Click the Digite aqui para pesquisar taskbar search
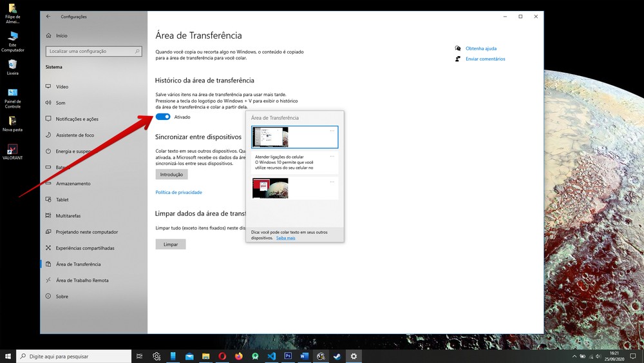The height and width of the screenshot is (363, 644). click(x=74, y=356)
